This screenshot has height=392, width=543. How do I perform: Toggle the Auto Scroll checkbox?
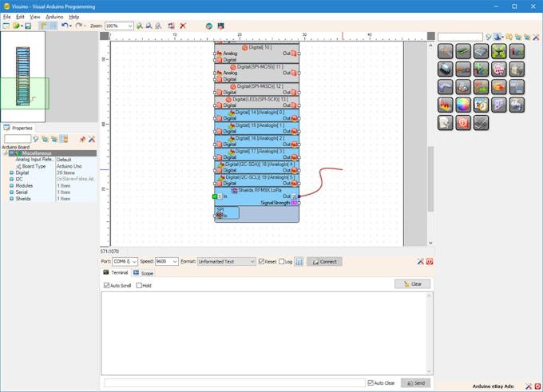click(107, 285)
